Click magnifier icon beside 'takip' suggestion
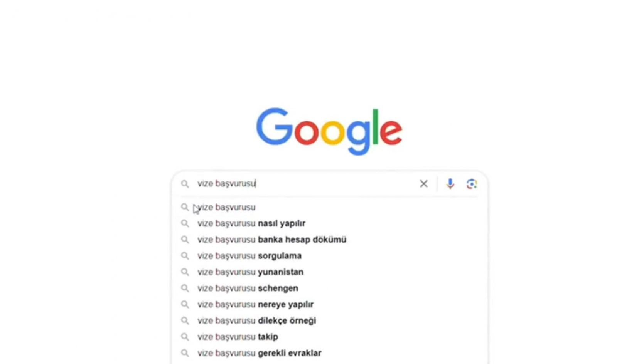 click(x=185, y=337)
